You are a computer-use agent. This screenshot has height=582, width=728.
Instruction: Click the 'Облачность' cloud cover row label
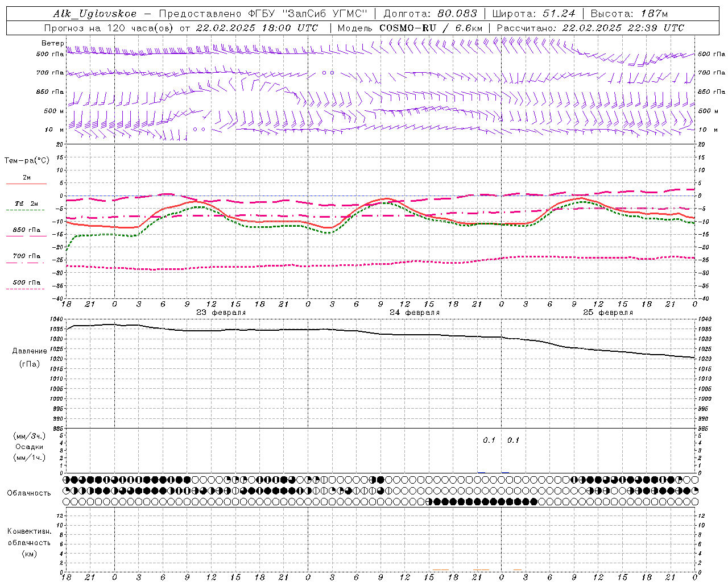29,493
